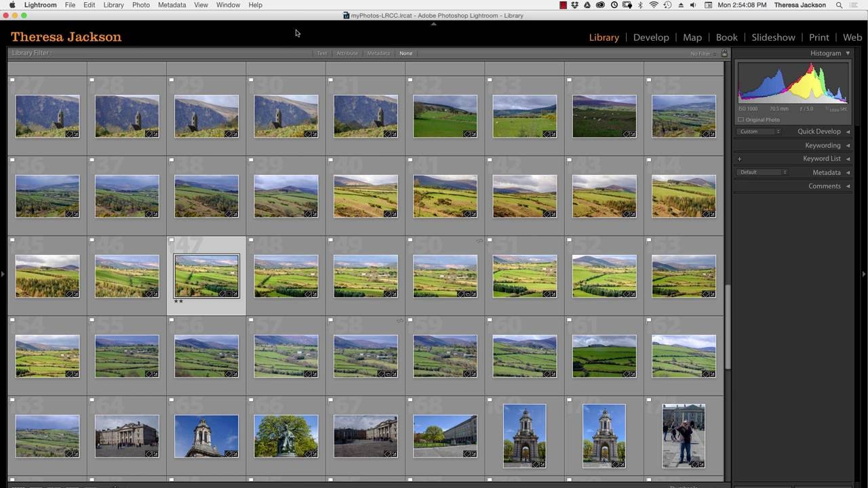Screen dimensions: 868x488
Task: Switch to the Develop module
Action: 651,37
